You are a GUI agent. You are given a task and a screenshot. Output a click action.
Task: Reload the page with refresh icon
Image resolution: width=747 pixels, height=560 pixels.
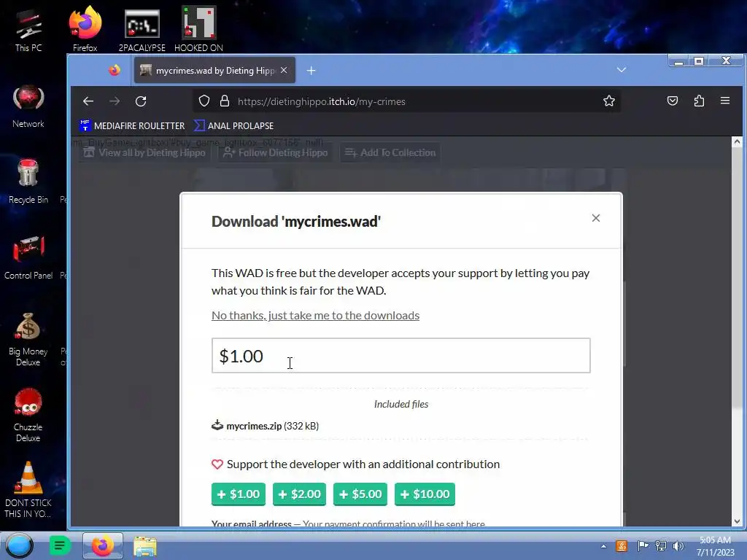[141, 101]
